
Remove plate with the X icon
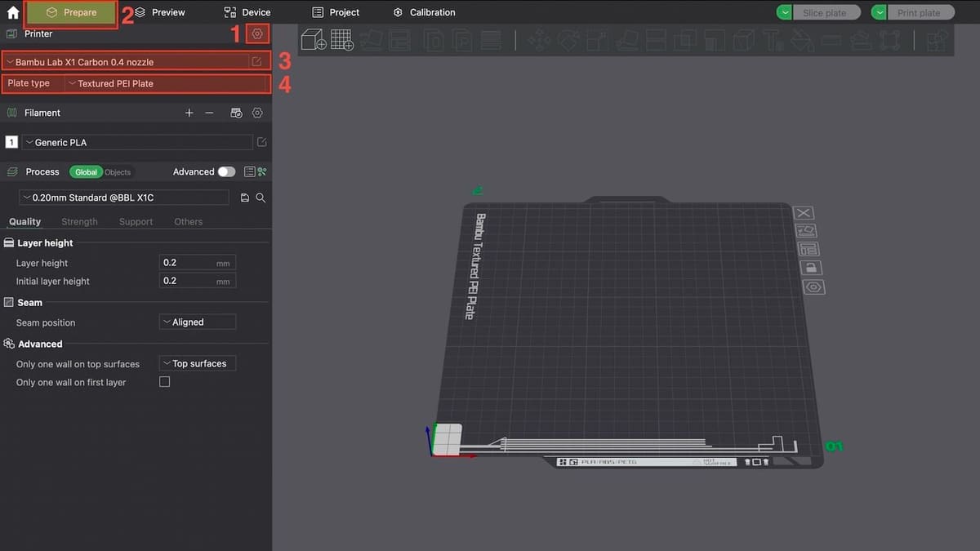(803, 213)
